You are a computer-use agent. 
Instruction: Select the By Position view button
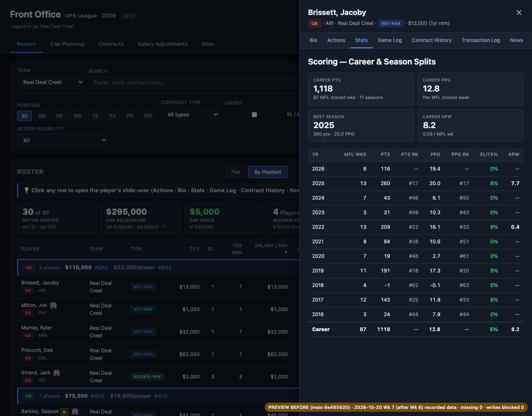(268, 172)
